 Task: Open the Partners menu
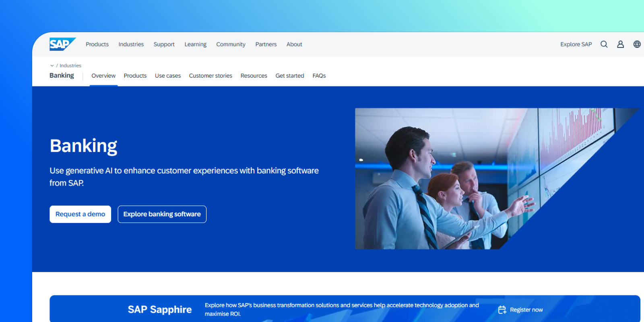tap(266, 44)
